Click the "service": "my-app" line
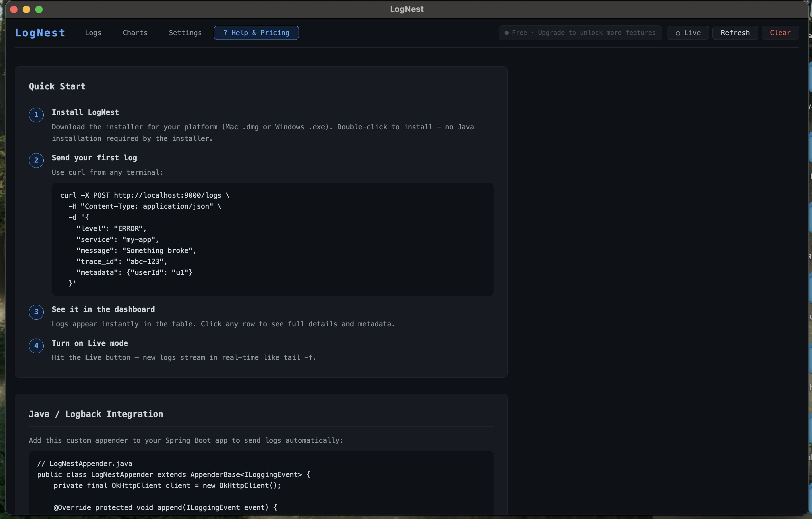Viewport: 812px width, 519px height. 118,240
